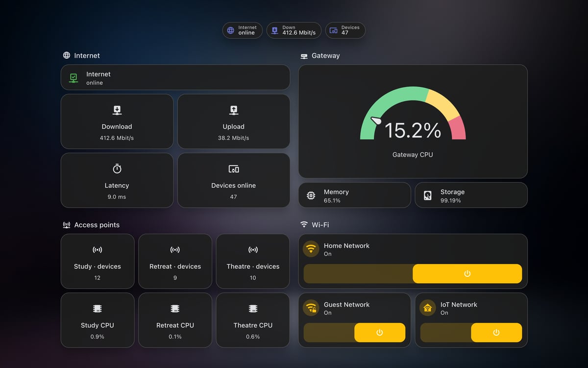Click the Upload card's arrow icon
The width and height of the screenshot is (588, 368).
click(x=234, y=110)
